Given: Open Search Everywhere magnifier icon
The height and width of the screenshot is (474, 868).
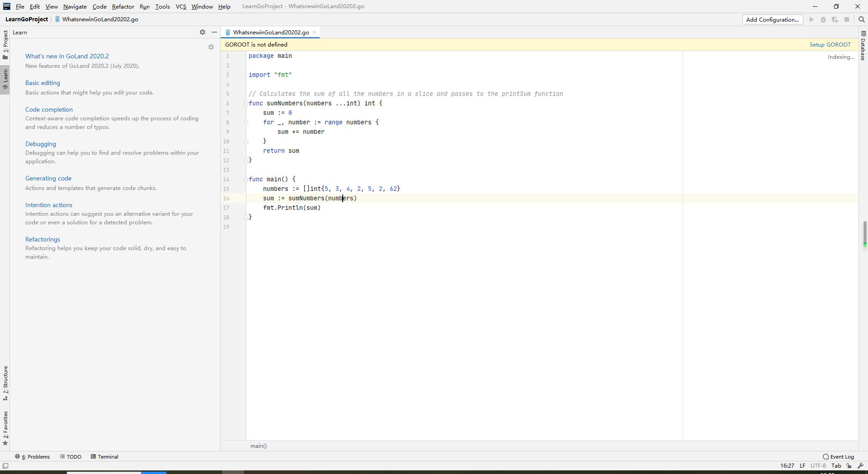Looking at the screenshot, I should click(862, 19).
